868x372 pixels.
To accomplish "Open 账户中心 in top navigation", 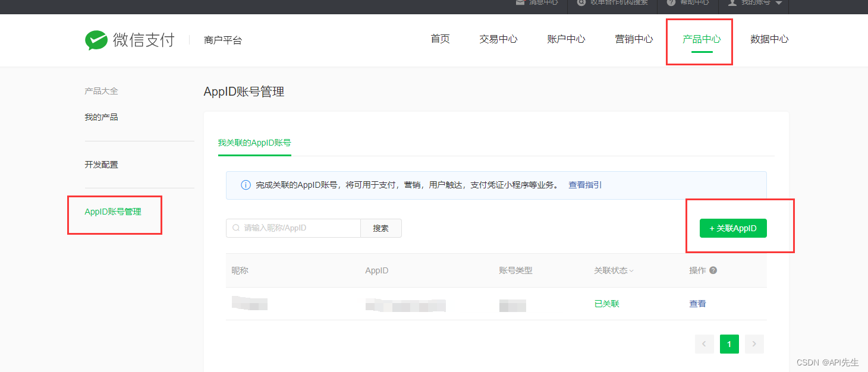I will [x=566, y=39].
